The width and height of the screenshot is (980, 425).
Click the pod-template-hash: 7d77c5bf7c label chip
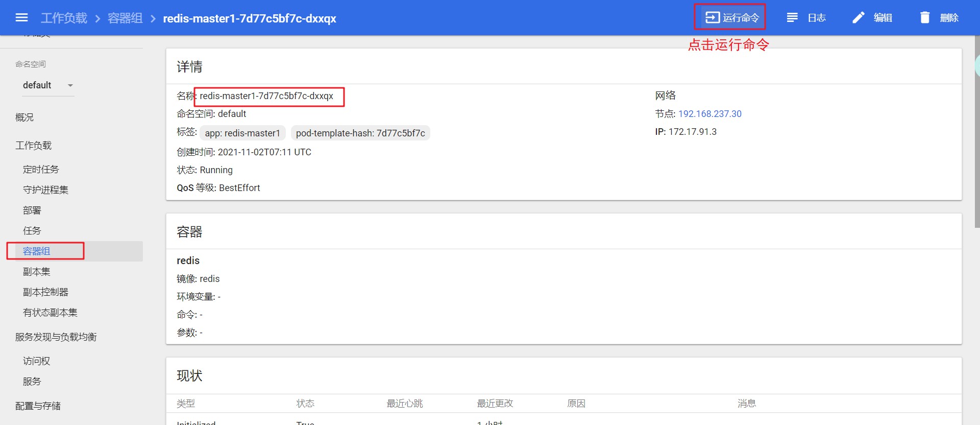click(360, 133)
